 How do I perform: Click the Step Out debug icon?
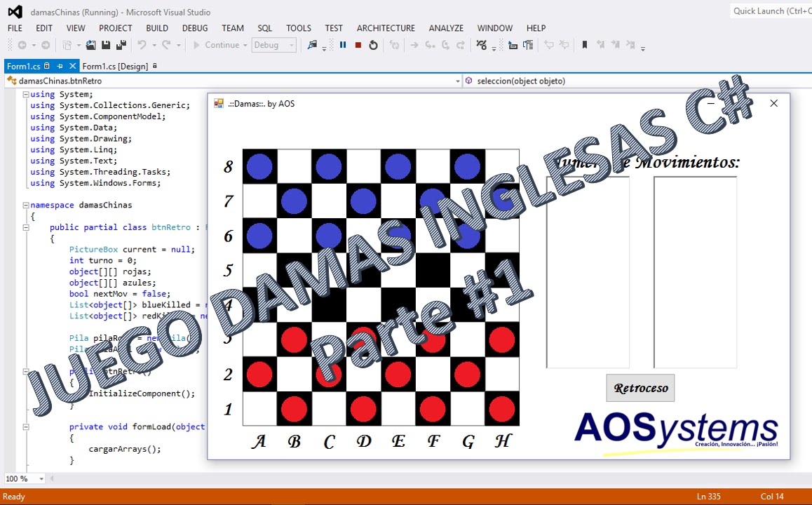(x=461, y=45)
